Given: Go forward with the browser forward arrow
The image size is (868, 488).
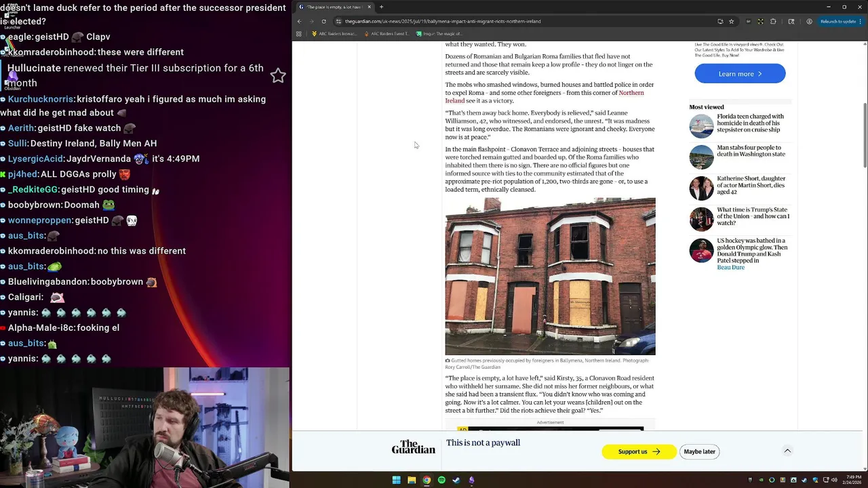Looking at the screenshot, I should click(x=311, y=21).
